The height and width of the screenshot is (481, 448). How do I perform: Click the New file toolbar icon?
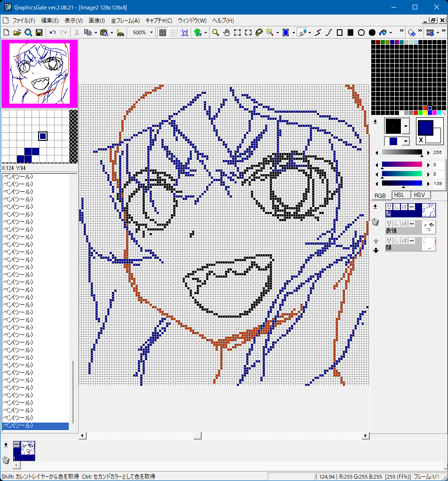[x=6, y=33]
